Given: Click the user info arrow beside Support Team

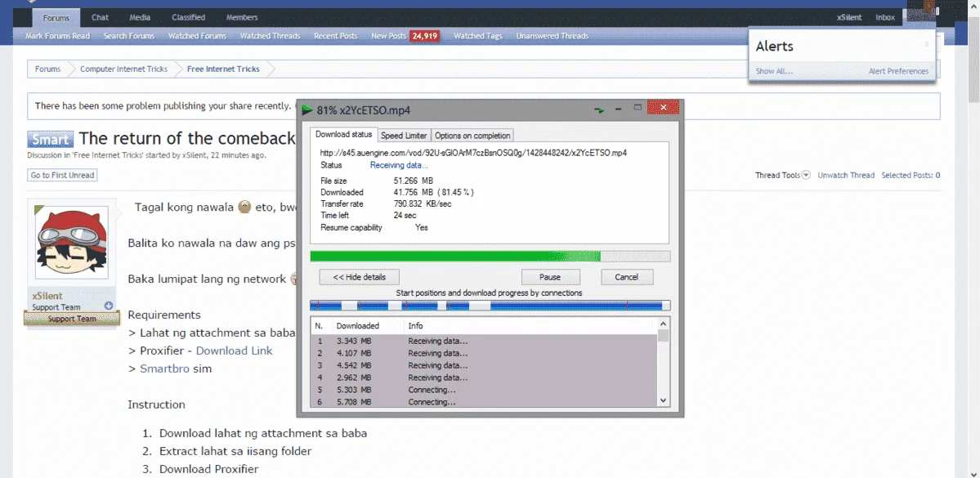Looking at the screenshot, I should [x=109, y=306].
